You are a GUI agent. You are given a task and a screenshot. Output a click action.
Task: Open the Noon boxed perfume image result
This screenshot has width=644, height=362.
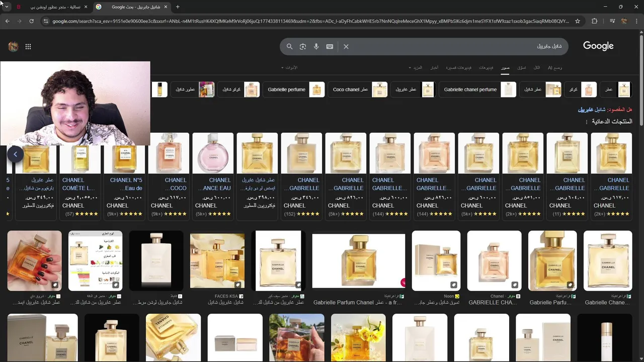(436, 260)
